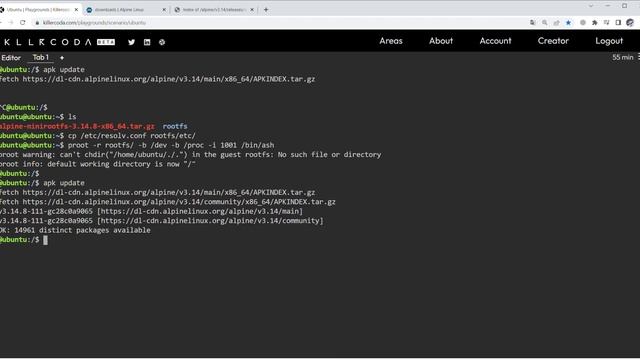The height and width of the screenshot is (360, 640).
Task: Click the 'OK: 14961 distinct packages available' line
Action: click(75, 230)
